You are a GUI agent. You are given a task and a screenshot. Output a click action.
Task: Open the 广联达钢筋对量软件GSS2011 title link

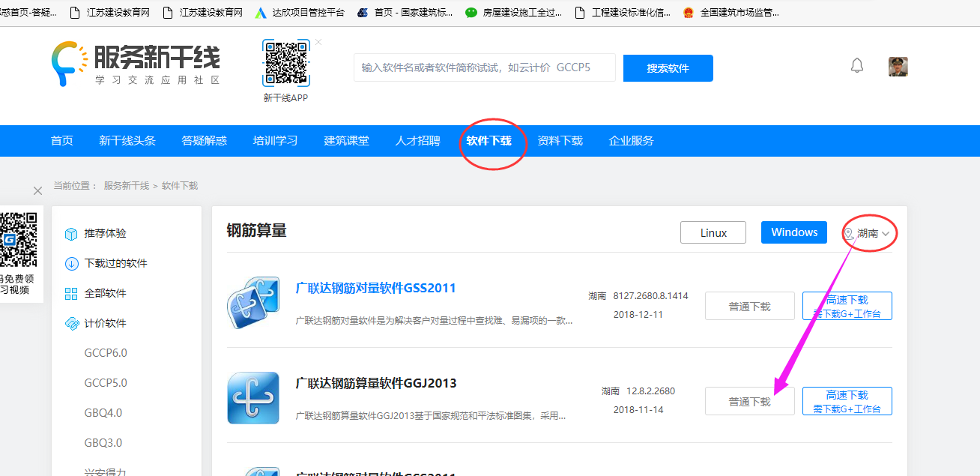click(375, 289)
